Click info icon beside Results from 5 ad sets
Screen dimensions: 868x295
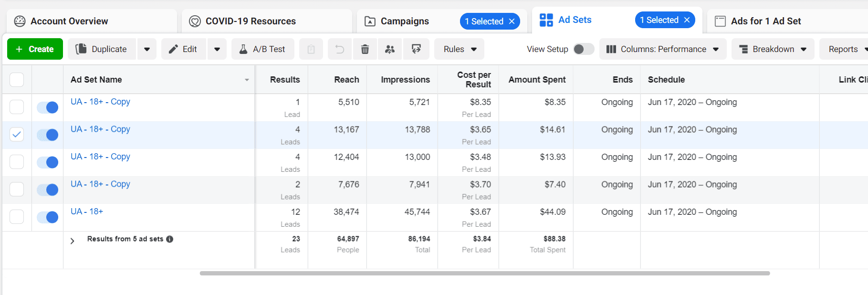click(170, 239)
